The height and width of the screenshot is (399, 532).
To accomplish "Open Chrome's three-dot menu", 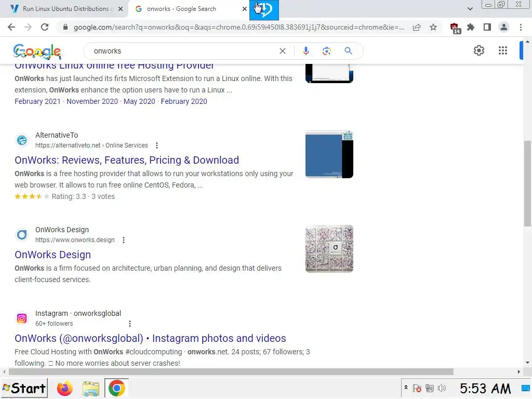I will pos(521,27).
